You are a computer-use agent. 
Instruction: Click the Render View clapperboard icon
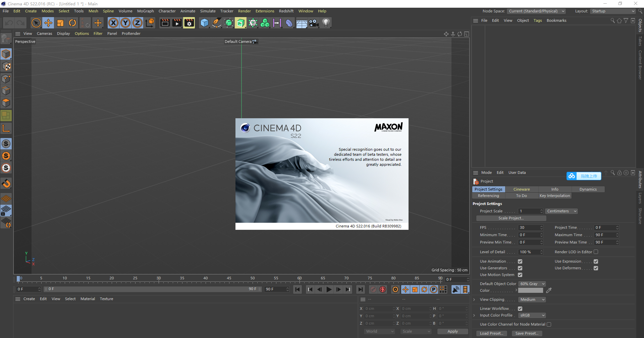click(x=165, y=23)
